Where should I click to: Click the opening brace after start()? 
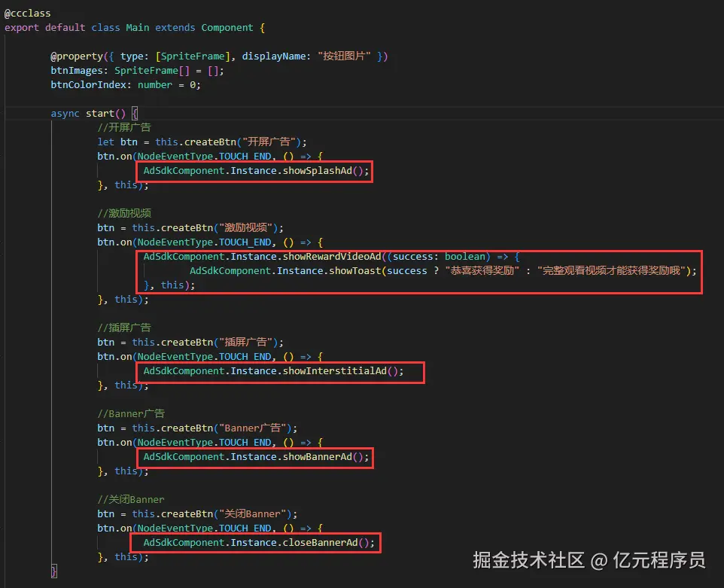(x=135, y=114)
